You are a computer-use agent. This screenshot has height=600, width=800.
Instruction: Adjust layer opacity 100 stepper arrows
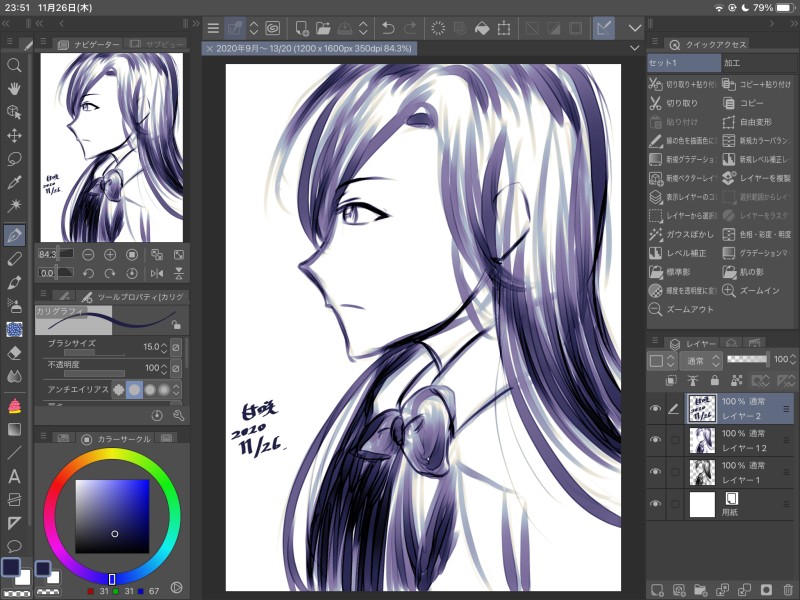click(x=792, y=360)
